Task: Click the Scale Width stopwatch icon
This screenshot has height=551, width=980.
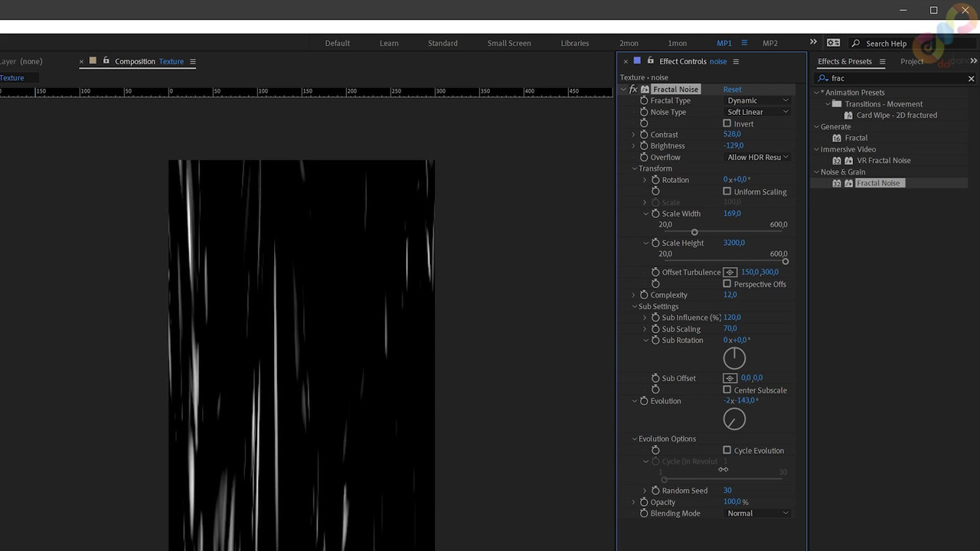Action: [655, 214]
